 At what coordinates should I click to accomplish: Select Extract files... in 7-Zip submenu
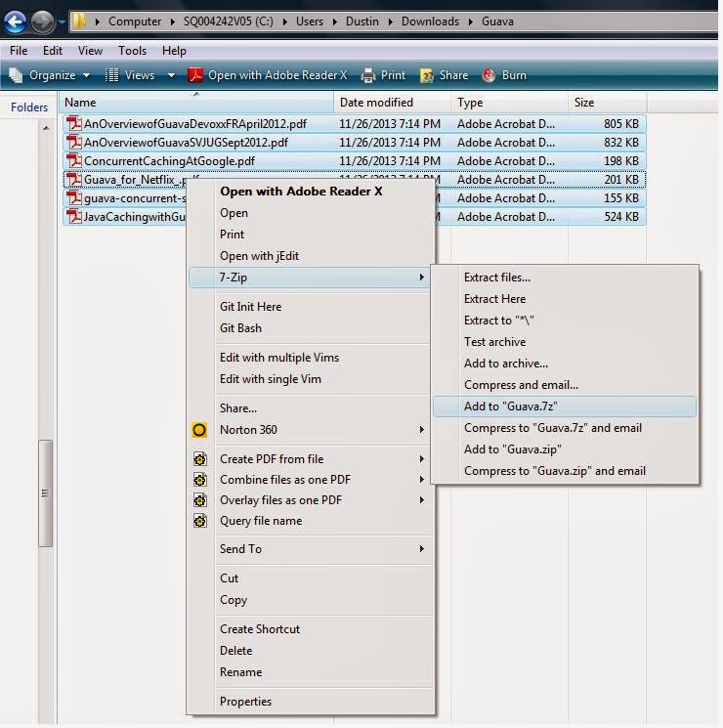(x=497, y=278)
